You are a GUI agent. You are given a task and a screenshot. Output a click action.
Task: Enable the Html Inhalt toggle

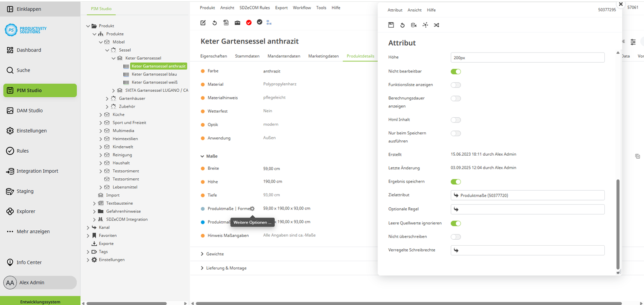click(x=456, y=120)
